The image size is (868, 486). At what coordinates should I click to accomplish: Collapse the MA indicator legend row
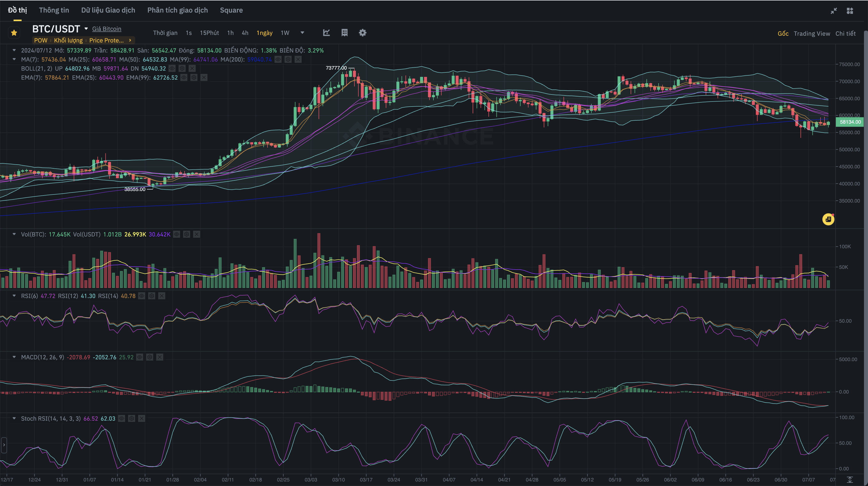pos(14,59)
